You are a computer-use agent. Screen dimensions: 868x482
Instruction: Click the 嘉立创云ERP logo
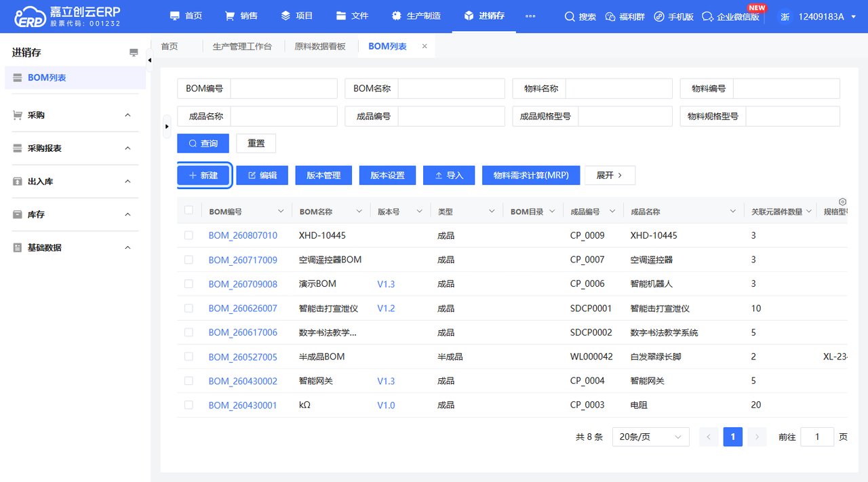[x=66, y=16]
